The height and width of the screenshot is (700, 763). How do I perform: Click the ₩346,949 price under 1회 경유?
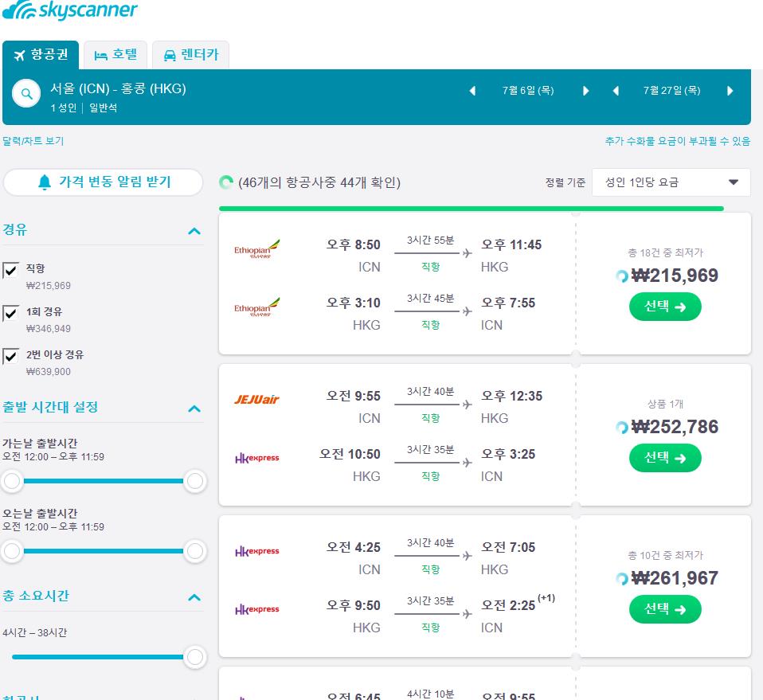point(48,329)
